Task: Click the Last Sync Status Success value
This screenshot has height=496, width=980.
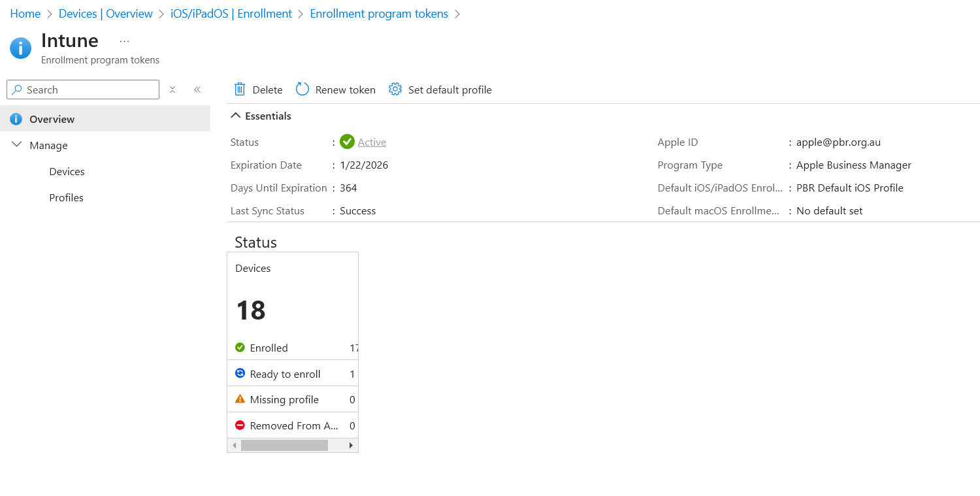Action: point(357,210)
